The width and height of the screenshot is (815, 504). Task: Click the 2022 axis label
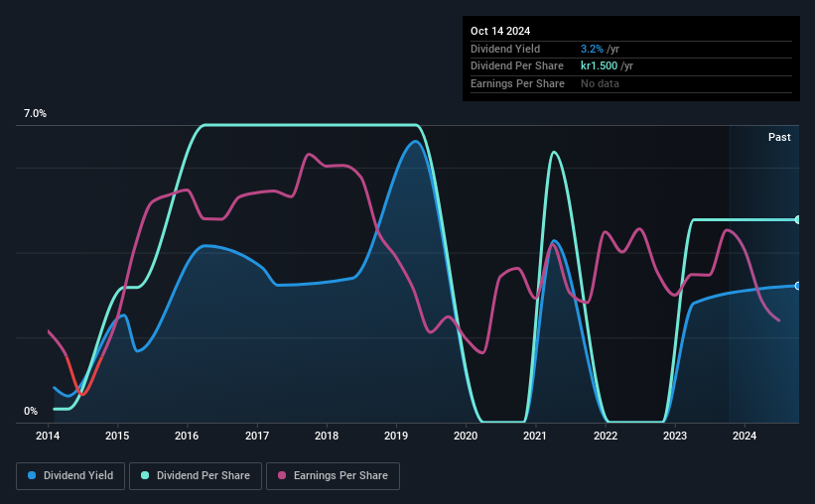point(606,436)
